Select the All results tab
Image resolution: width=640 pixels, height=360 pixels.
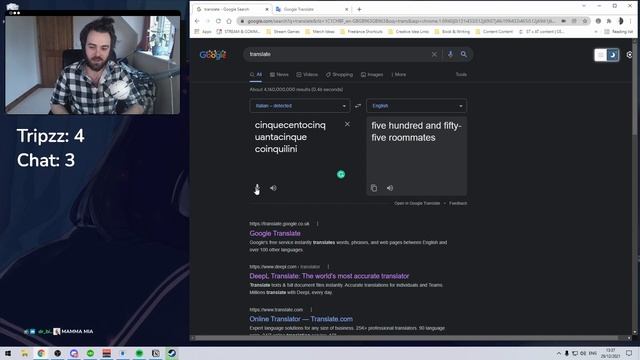coord(256,75)
